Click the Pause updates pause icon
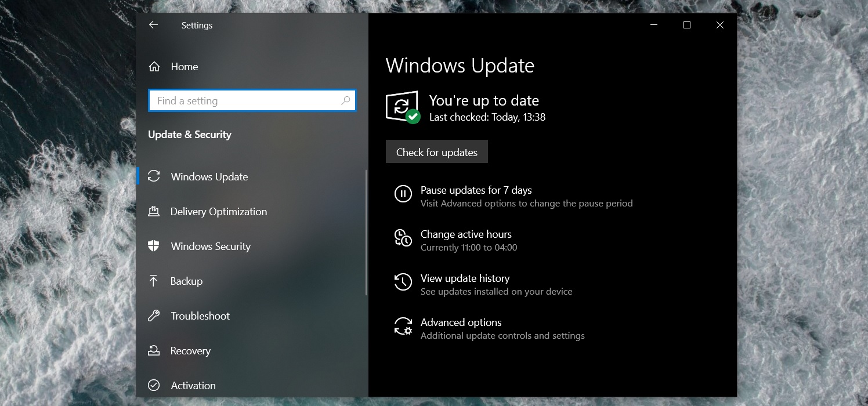The image size is (868, 406). pyautogui.click(x=403, y=194)
